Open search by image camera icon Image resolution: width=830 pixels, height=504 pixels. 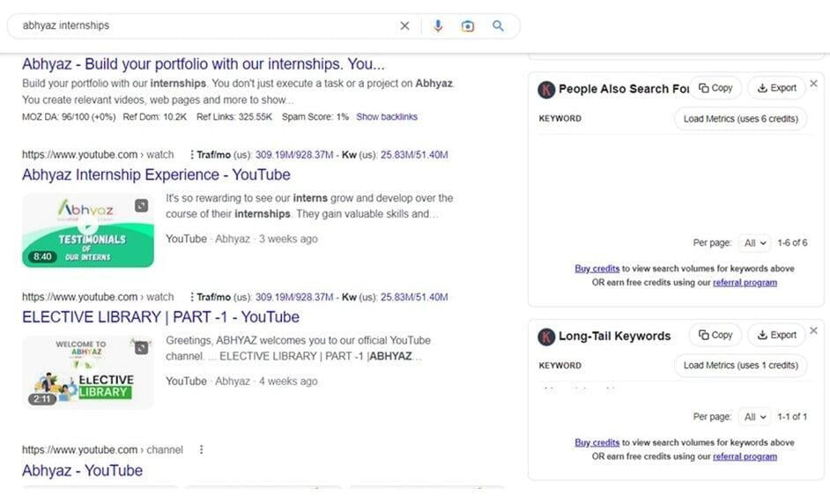coord(467,26)
